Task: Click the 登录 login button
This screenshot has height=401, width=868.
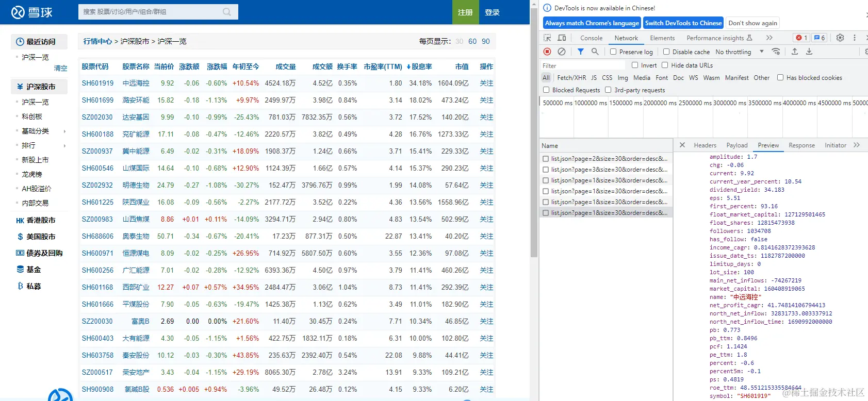Action: point(492,12)
